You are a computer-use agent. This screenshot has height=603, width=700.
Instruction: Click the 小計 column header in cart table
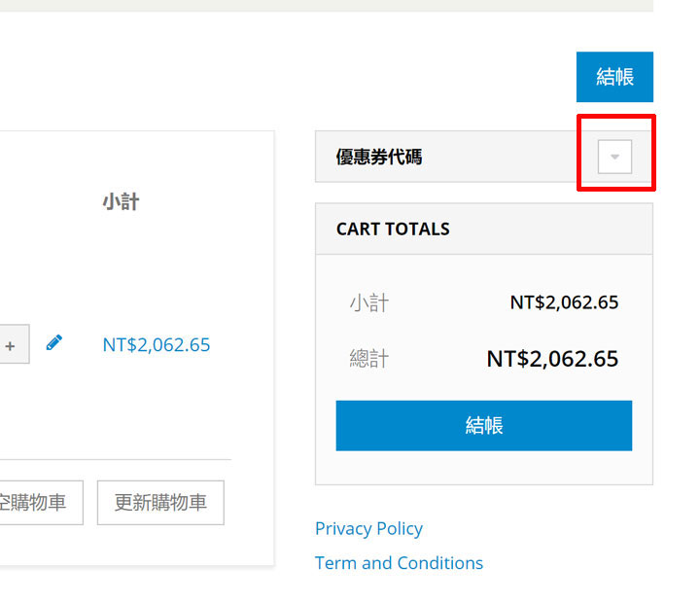121,202
